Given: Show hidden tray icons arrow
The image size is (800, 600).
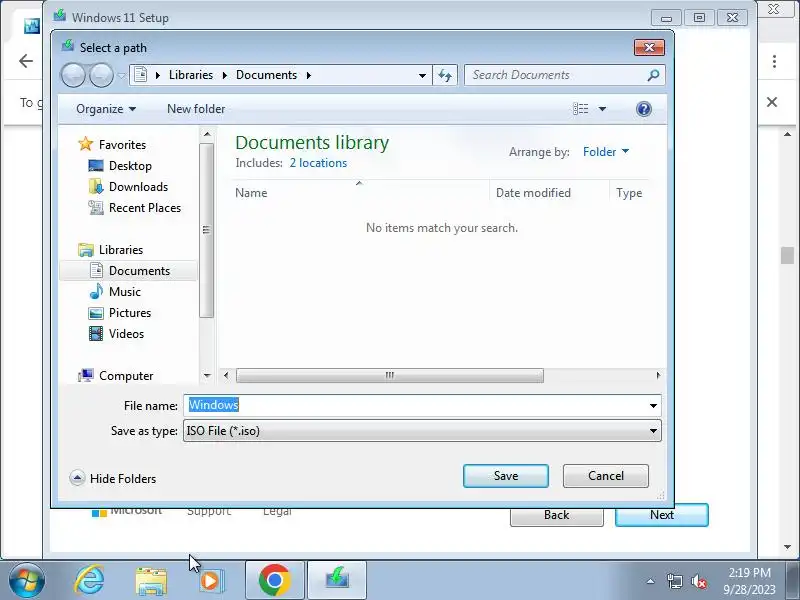Looking at the screenshot, I should tap(651, 581).
